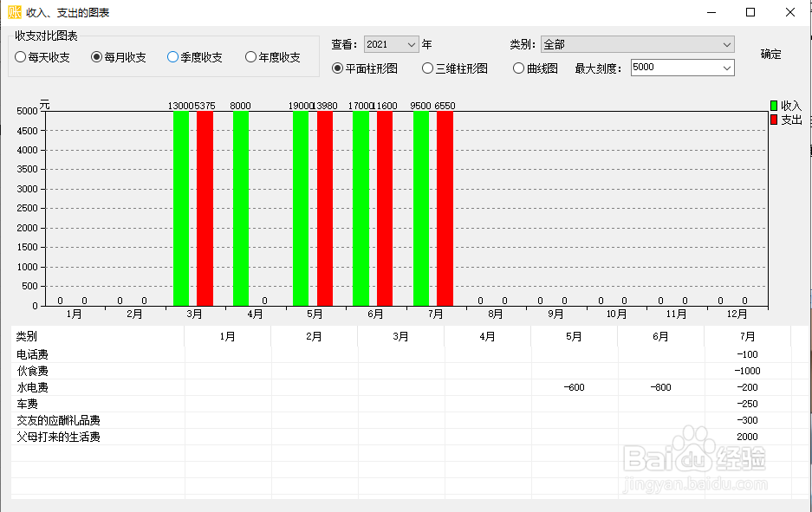Click the red 支出 legend swatch
The width and height of the screenshot is (812, 512).
point(774,120)
